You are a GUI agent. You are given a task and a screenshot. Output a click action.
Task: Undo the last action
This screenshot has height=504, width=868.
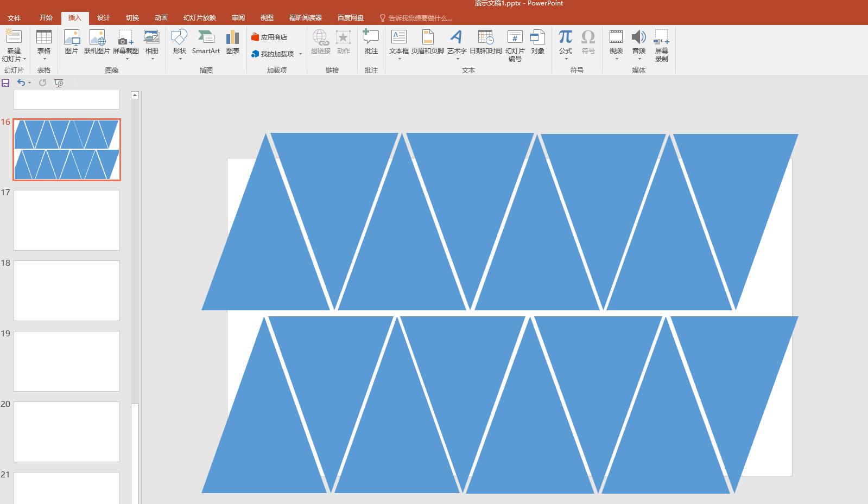(x=21, y=82)
